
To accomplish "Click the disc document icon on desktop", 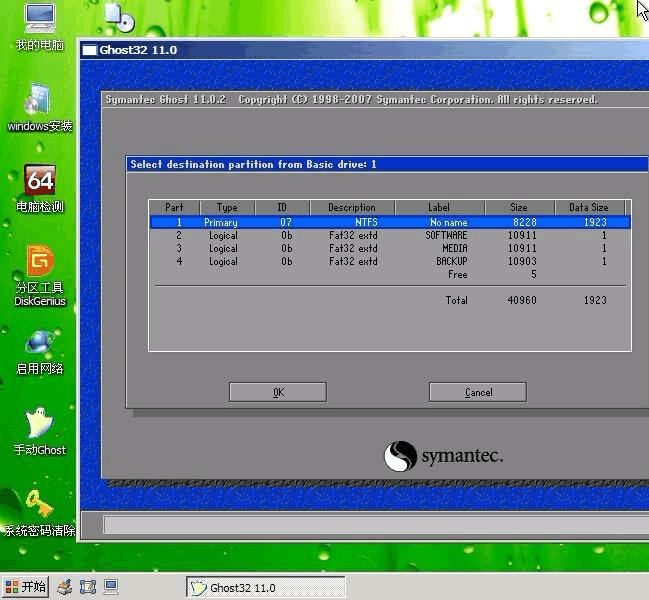I will pyautogui.click(x=120, y=17).
